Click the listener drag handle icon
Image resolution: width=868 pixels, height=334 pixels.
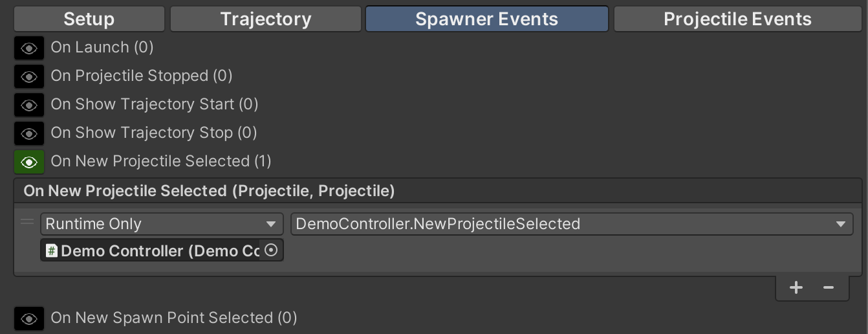[27, 223]
